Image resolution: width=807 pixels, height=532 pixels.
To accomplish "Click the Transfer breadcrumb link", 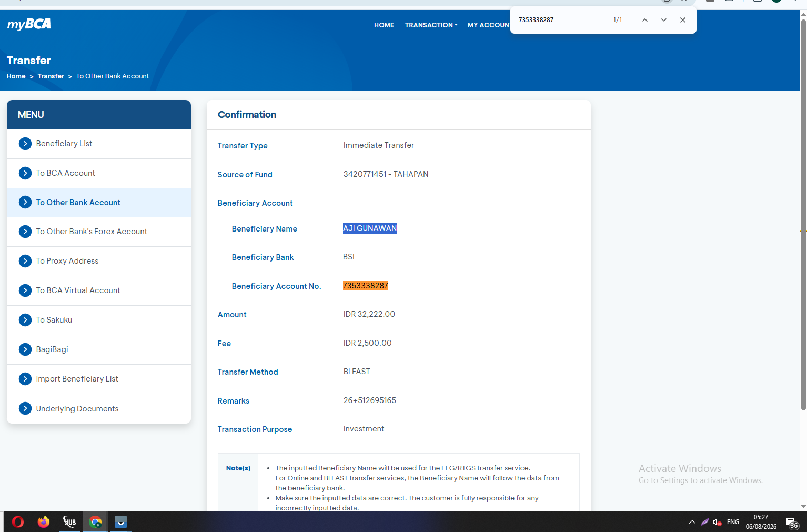I will point(51,76).
